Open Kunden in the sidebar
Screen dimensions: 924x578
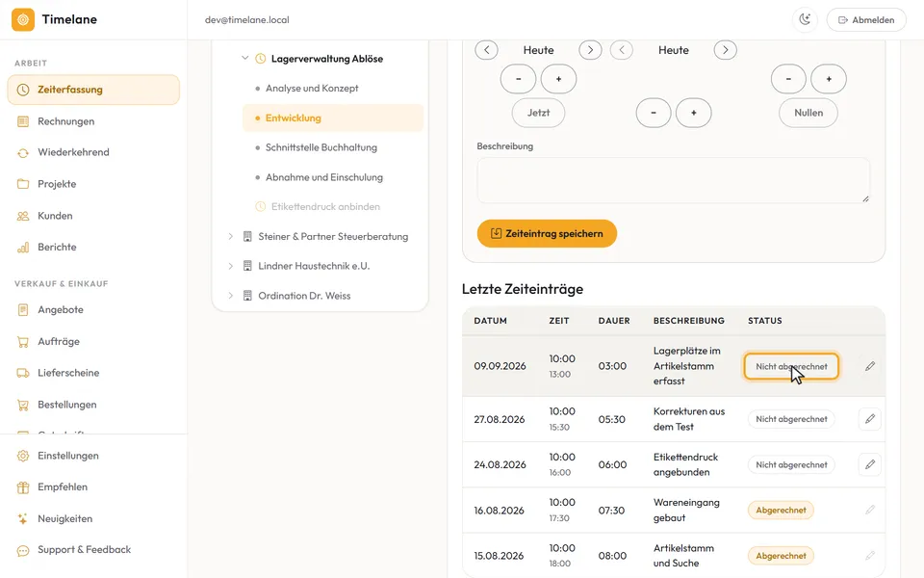click(93, 216)
